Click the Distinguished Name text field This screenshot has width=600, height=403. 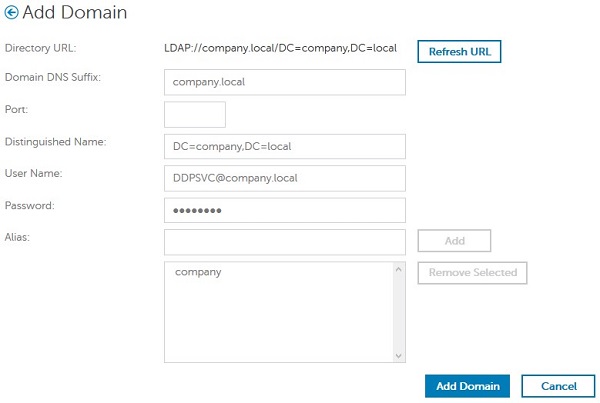point(284,146)
